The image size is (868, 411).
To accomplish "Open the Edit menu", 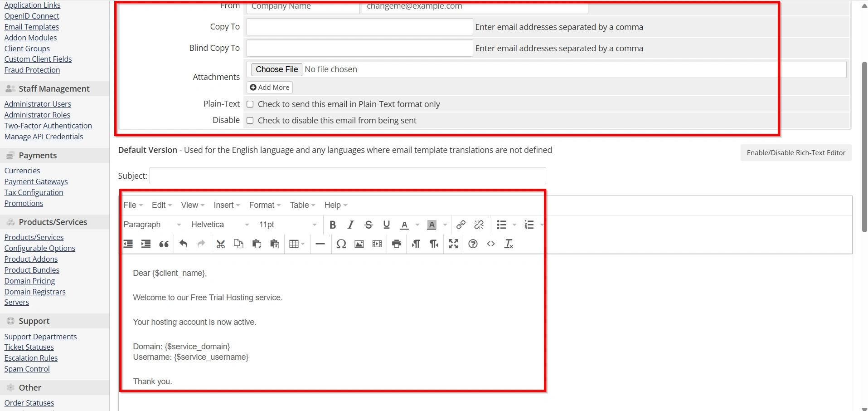I will (x=162, y=205).
